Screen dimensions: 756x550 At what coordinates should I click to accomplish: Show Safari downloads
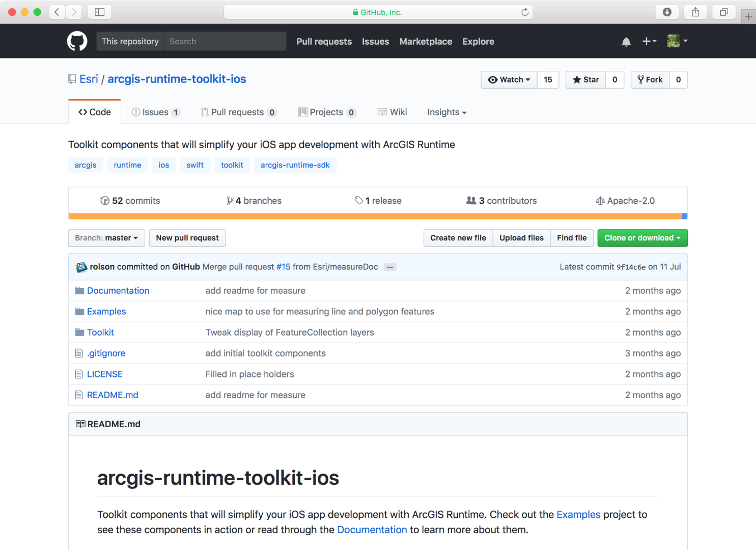click(667, 12)
